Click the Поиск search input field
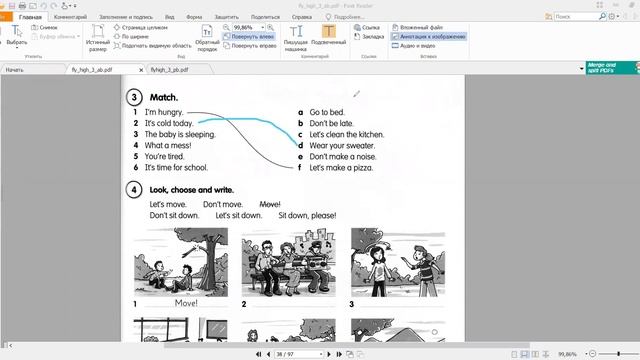The width and height of the screenshot is (640, 360). coord(576,16)
